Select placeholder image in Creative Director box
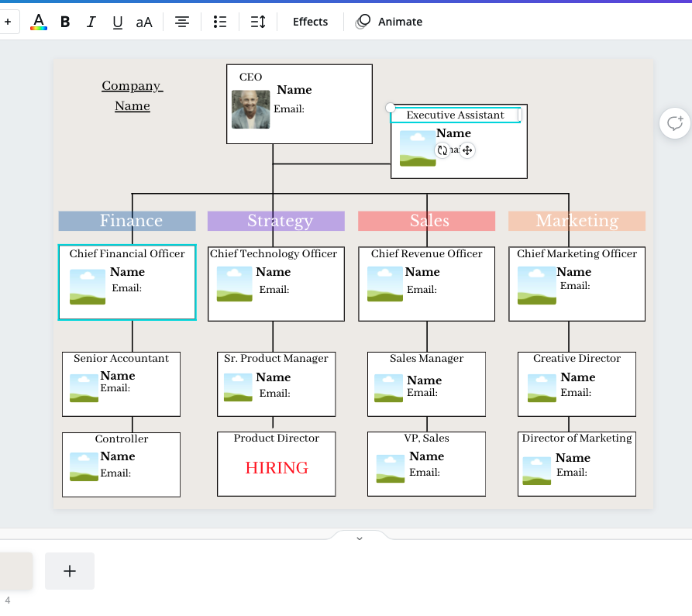Image resolution: width=692 pixels, height=616 pixels. [x=542, y=388]
